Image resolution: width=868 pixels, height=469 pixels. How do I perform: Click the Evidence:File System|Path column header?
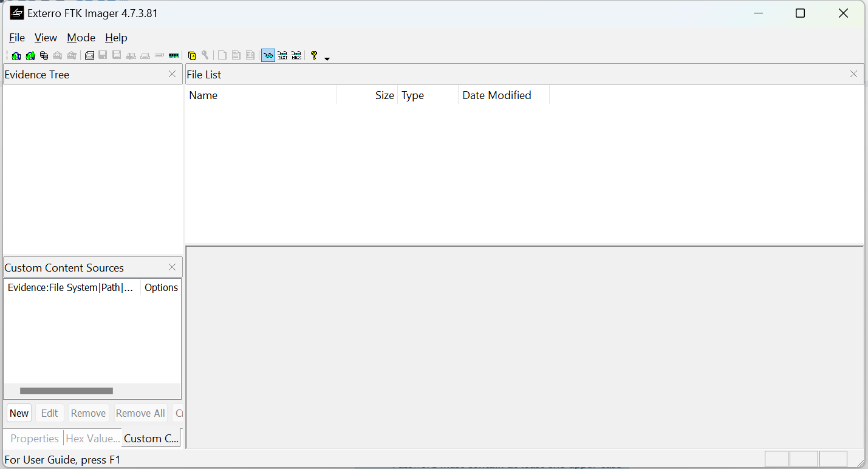[x=72, y=287]
